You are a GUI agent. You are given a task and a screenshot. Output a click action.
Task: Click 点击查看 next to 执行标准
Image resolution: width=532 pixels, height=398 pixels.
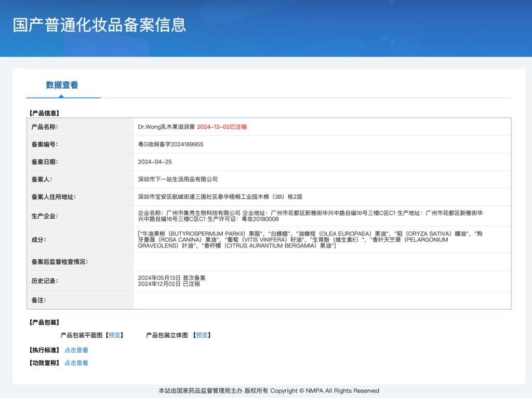[x=76, y=350]
